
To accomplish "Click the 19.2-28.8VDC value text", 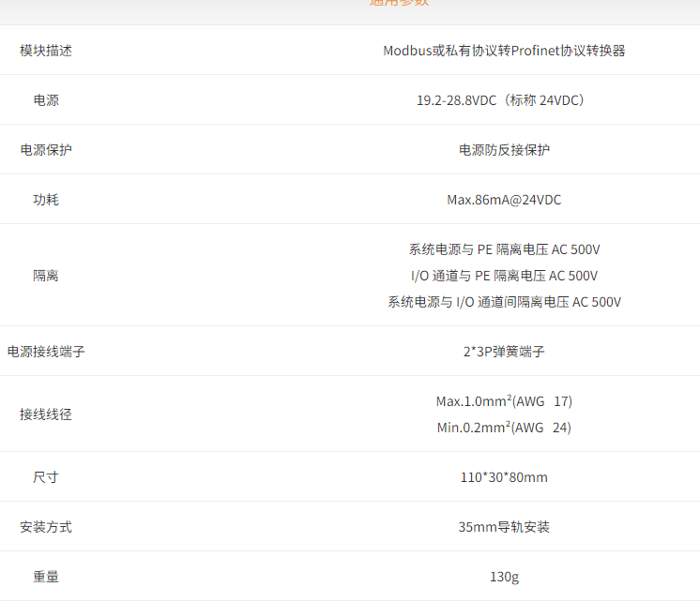I will (456, 100).
